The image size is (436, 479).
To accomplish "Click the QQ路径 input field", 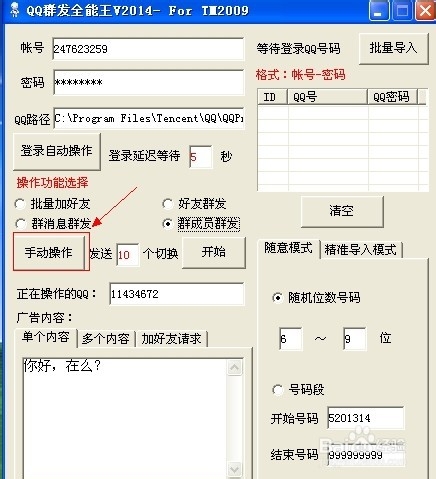I will click(148, 118).
